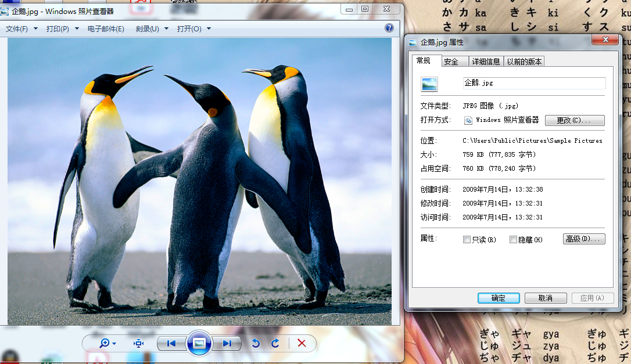Click the 访问时间 date value
The height and width of the screenshot is (364, 631).
coord(503,217)
